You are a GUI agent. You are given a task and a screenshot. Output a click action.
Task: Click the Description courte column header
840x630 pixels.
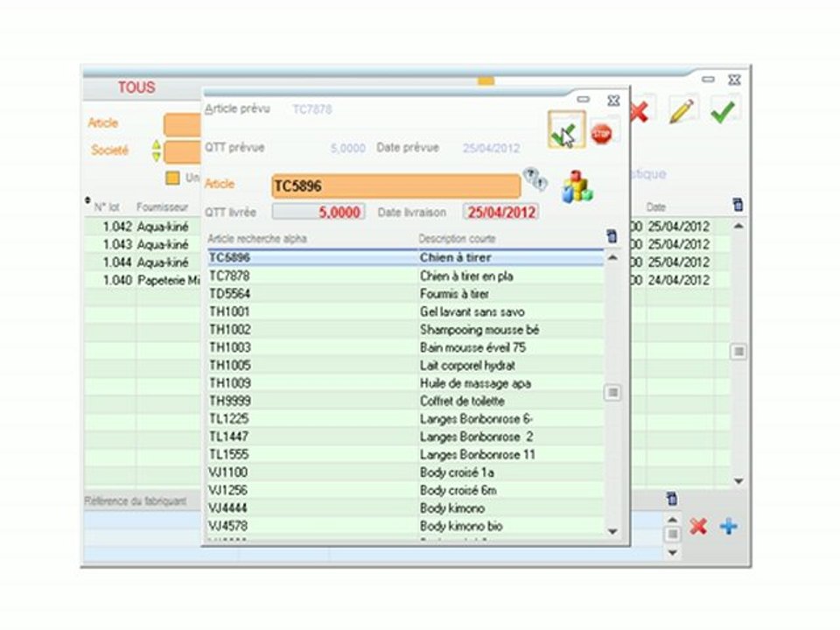click(457, 238)
